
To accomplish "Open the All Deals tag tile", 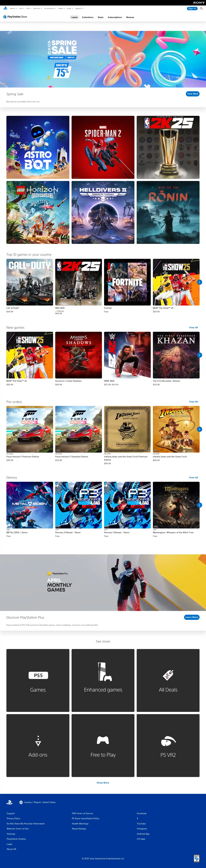I will 168,680.
